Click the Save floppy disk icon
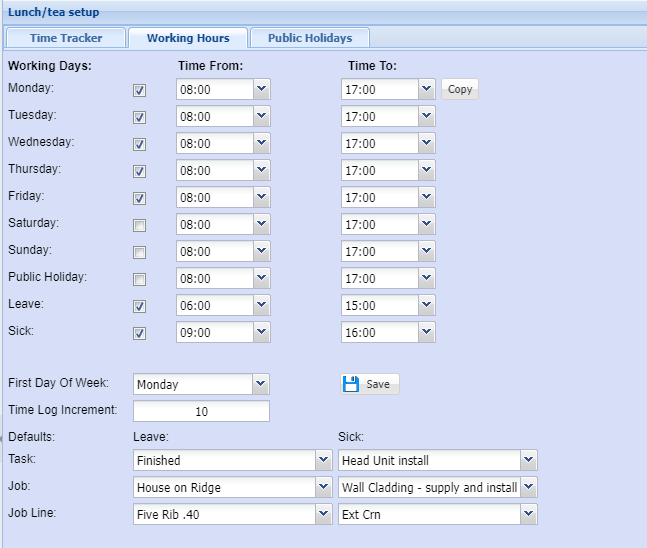647x548 pixels. [351, 384]
